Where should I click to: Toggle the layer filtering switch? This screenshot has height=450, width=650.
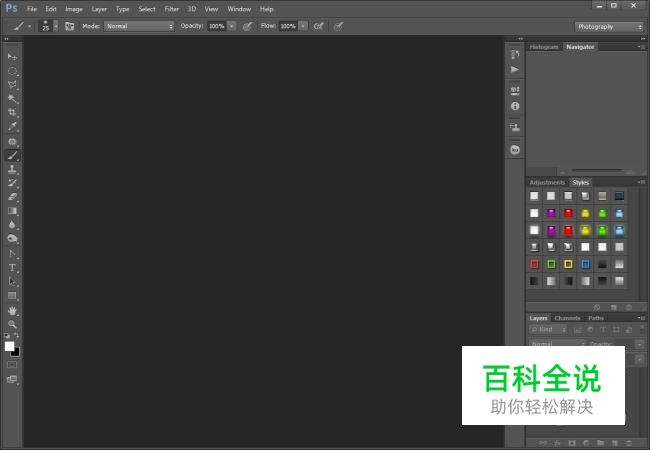coord(642,329)
